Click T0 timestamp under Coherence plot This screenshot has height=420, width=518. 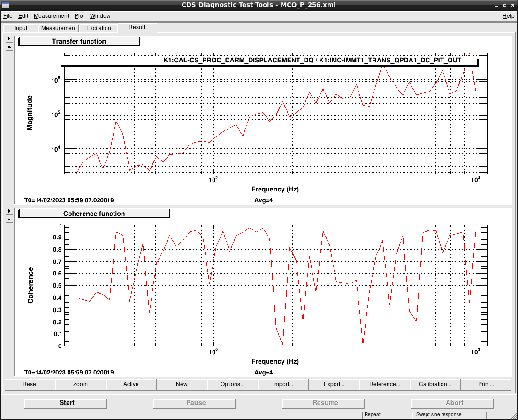click(x=69, y=373)
